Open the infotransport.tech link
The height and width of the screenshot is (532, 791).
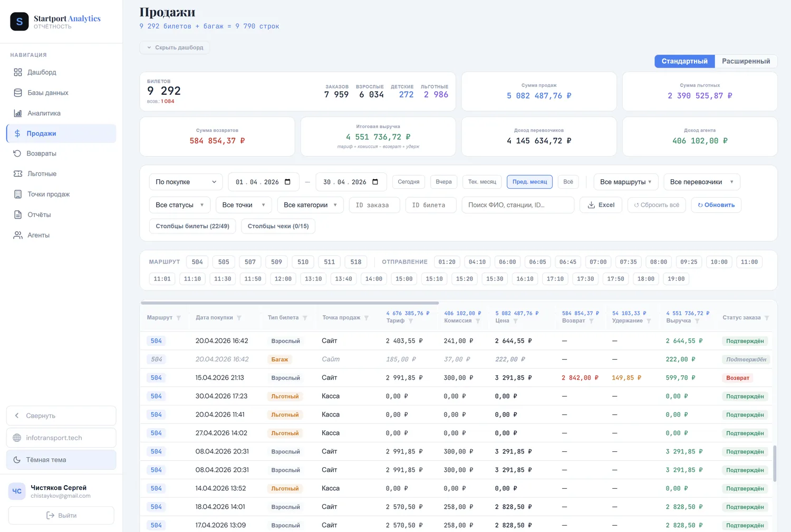61,438
